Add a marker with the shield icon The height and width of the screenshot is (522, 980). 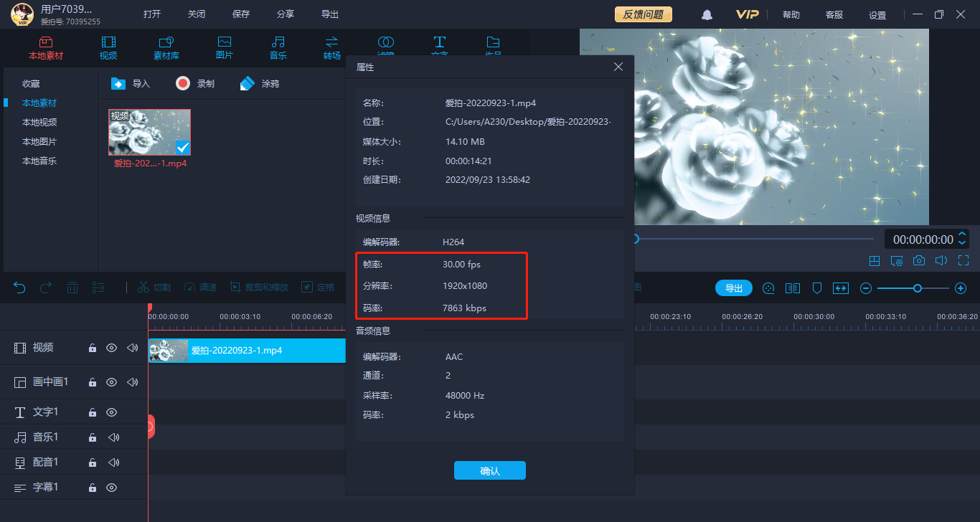(x=816, y=288)
